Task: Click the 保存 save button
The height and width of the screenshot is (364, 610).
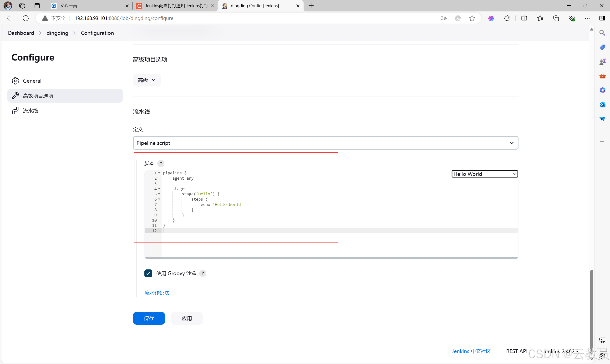Action: pyautogui.click(x=149, y=318)
